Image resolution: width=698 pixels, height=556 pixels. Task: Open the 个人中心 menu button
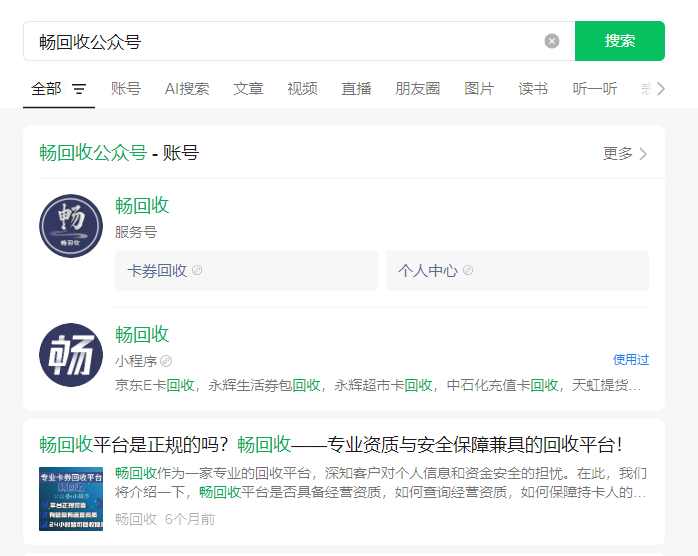pos(517,271)
